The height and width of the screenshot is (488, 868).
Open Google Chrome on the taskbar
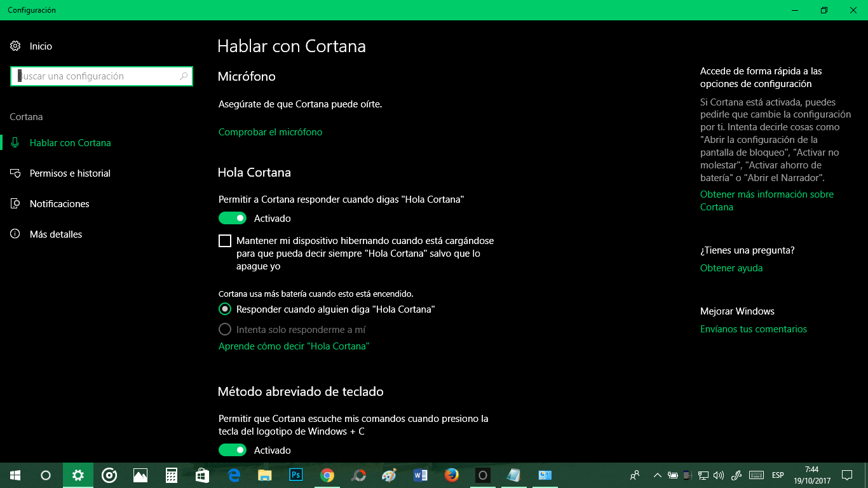[x=327, y=475]
